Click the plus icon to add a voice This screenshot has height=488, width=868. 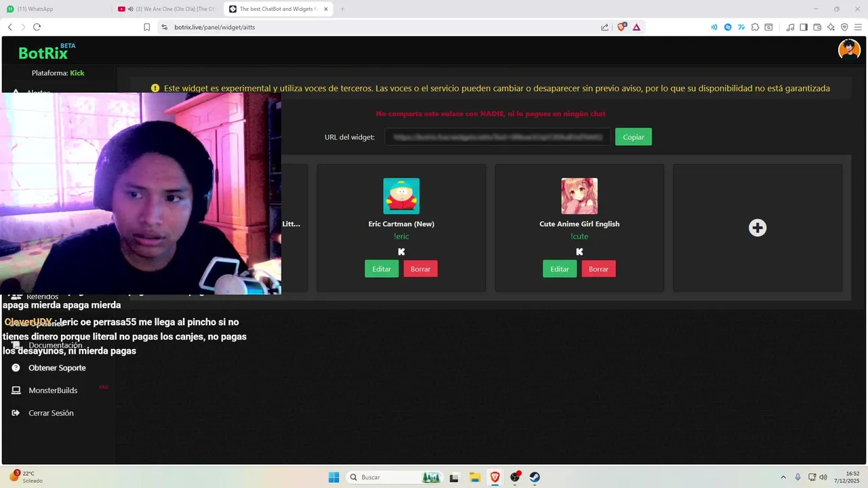[x=757, y=228]
